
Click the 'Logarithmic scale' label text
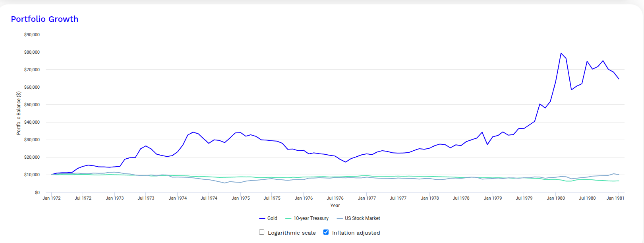(292, 233)
